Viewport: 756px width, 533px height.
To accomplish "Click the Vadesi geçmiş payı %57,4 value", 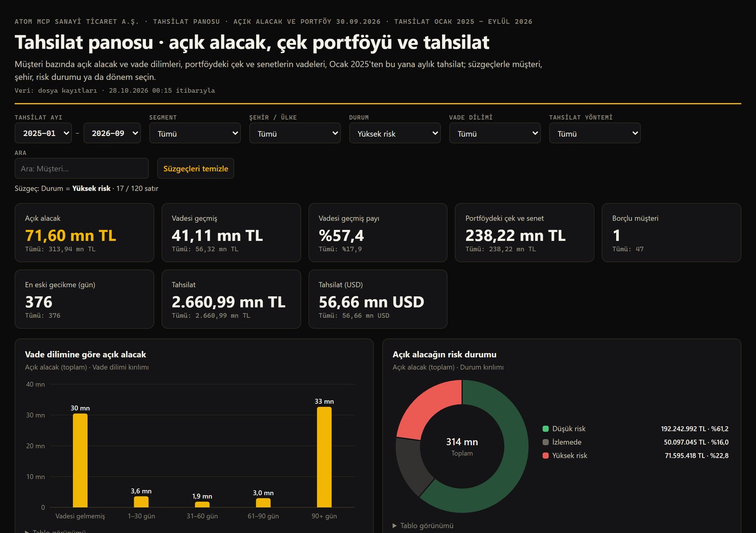I will pos(341,236).
